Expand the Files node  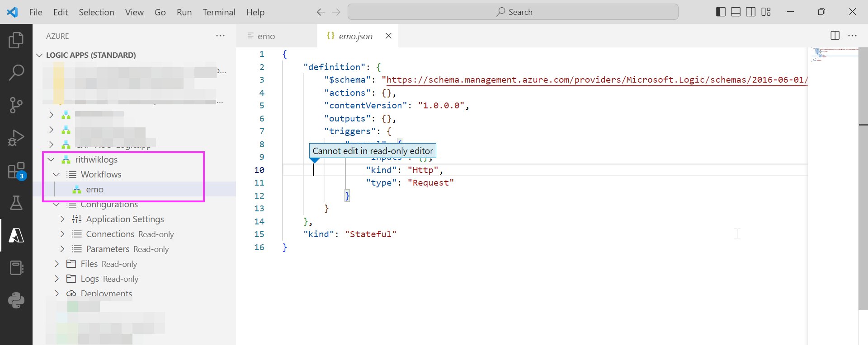pyautogui.click(x=57, y=264)
